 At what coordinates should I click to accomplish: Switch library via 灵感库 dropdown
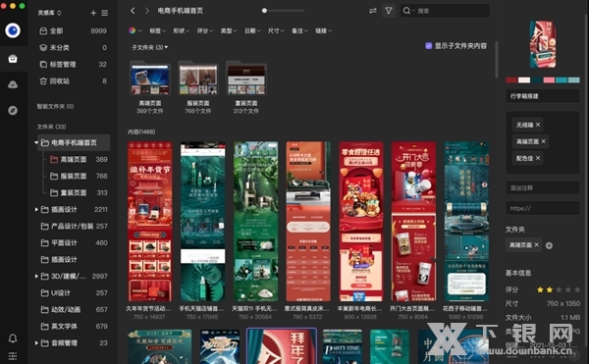click(x=50, y=13)
